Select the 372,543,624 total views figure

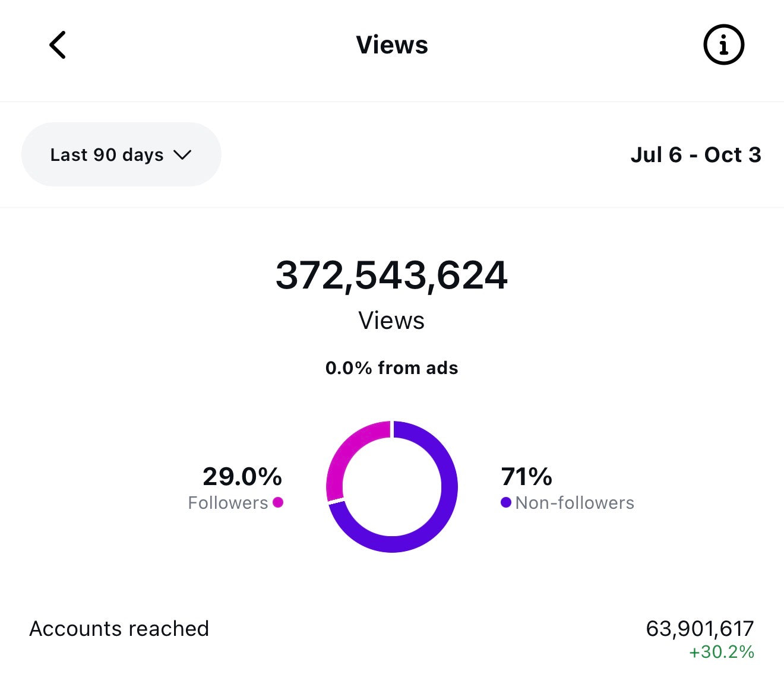point(391,275)
